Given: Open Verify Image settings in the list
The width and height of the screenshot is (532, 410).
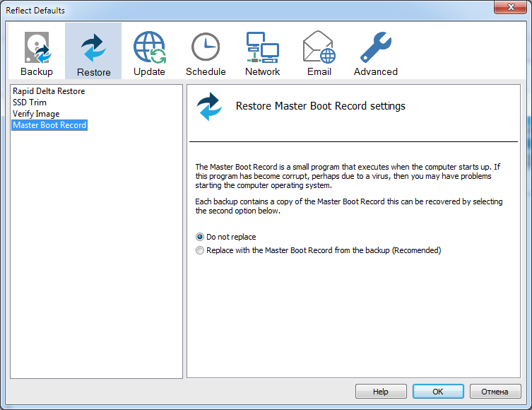Looking at the screenshot, I should 36,114.
